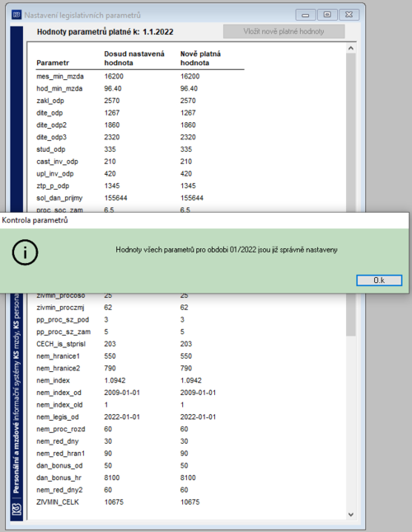Click the Nově platná hodnota column header

point(200,59)
